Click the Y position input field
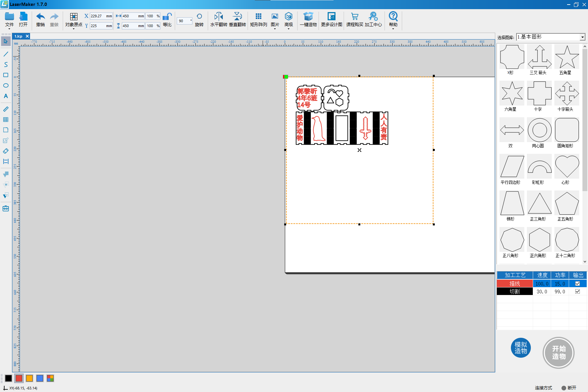The width and height of the screenshot is (588, 392). click(101, 26)
